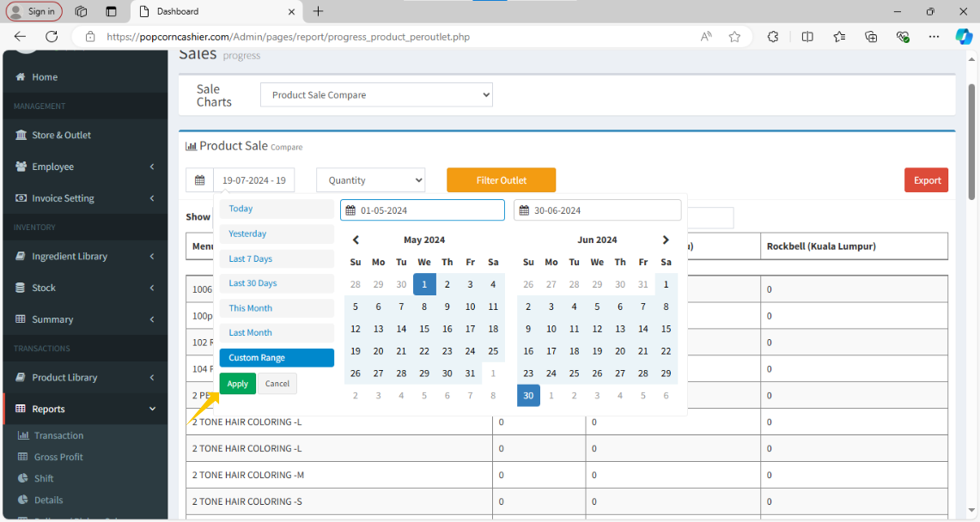Click browser back arrow

(x=20, y=37)
